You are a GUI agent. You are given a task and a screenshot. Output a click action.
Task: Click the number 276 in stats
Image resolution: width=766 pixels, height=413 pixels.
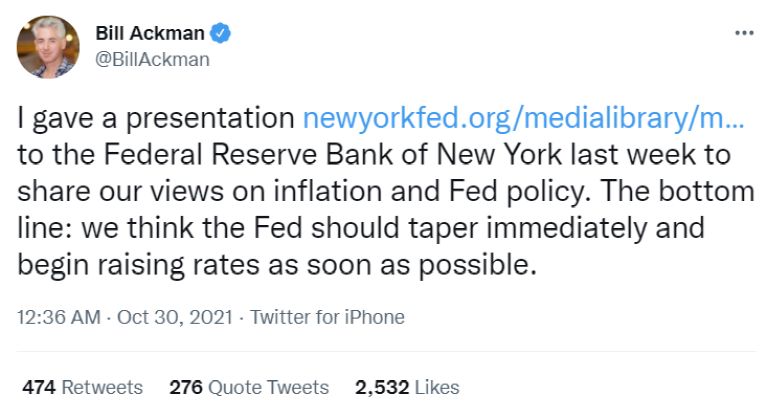click(x=186, y=387)
